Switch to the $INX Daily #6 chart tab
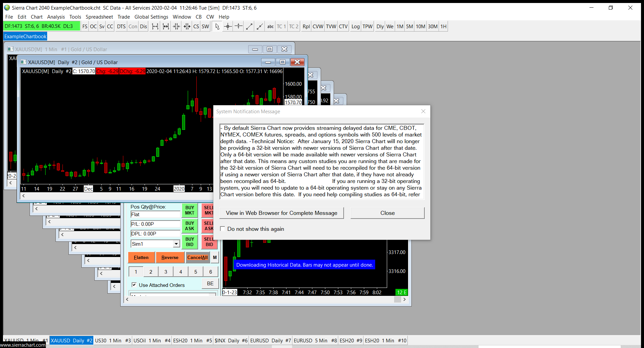The image size is (644, 348). [231, 340]
